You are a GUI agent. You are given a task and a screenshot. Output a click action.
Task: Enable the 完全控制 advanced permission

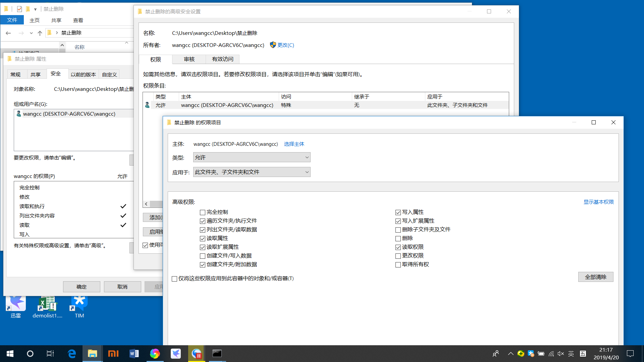tap(202, 212)
